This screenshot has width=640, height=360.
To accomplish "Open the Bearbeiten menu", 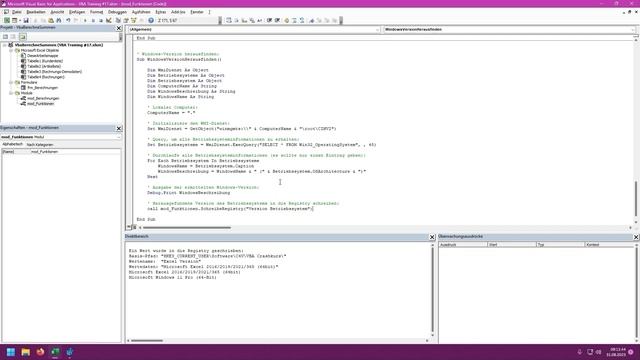I will [36, 12].
